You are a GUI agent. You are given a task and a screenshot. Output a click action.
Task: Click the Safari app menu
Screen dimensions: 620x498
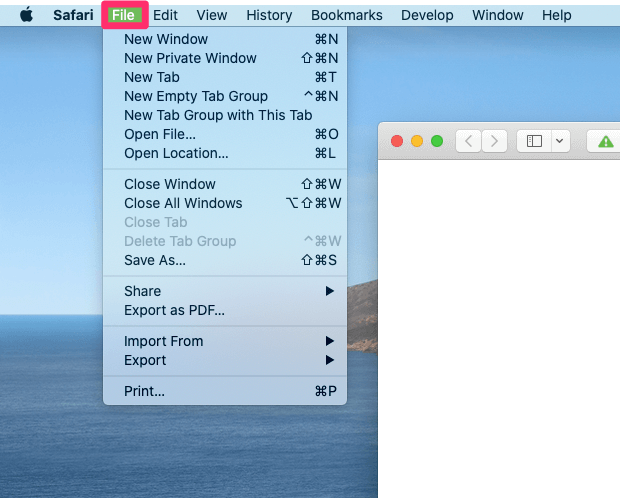coord(73,15)
